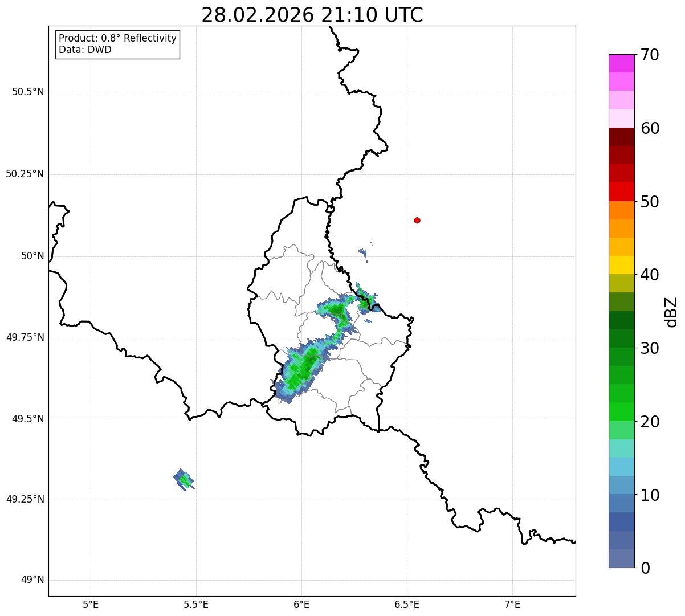
Task: Pick the gray-blue swatch at bottom of colorbar
Action: tap(621, 558)
